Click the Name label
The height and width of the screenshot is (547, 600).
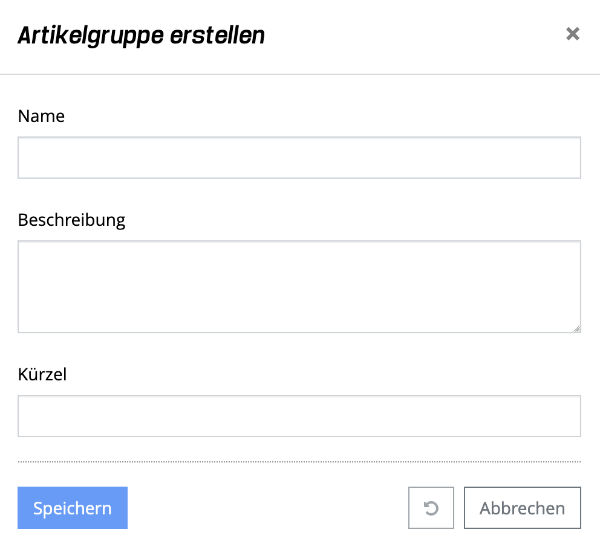pos(41,116)
